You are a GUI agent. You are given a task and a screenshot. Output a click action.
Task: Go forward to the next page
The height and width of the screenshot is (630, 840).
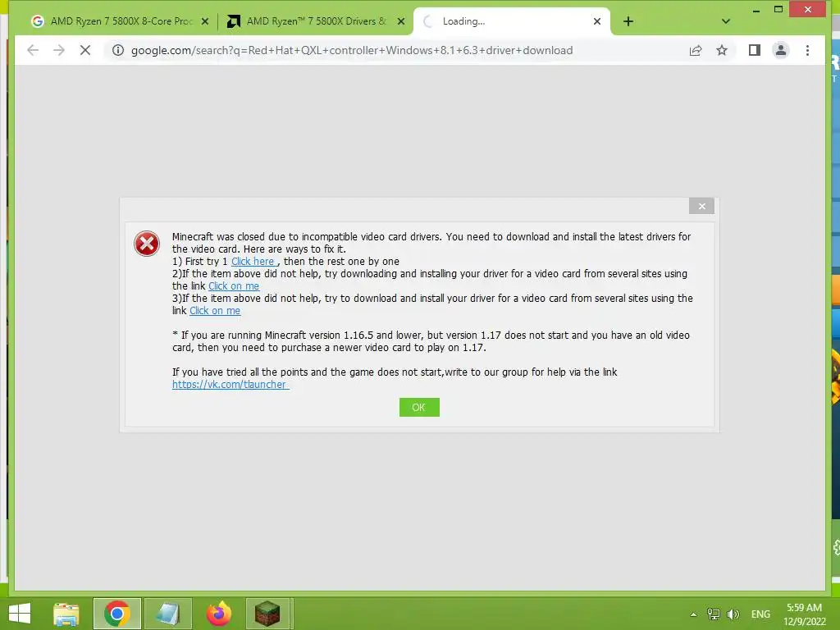[59, 50]
